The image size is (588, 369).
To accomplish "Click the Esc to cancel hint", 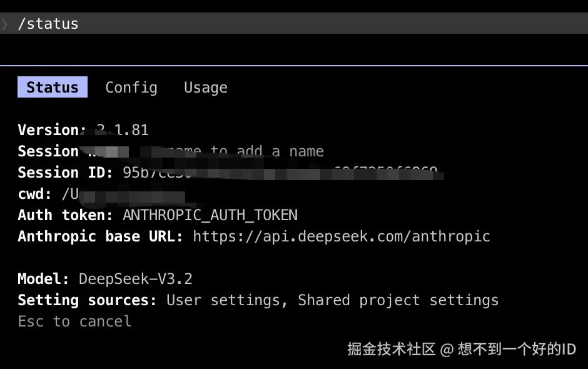I will (74, 321).
